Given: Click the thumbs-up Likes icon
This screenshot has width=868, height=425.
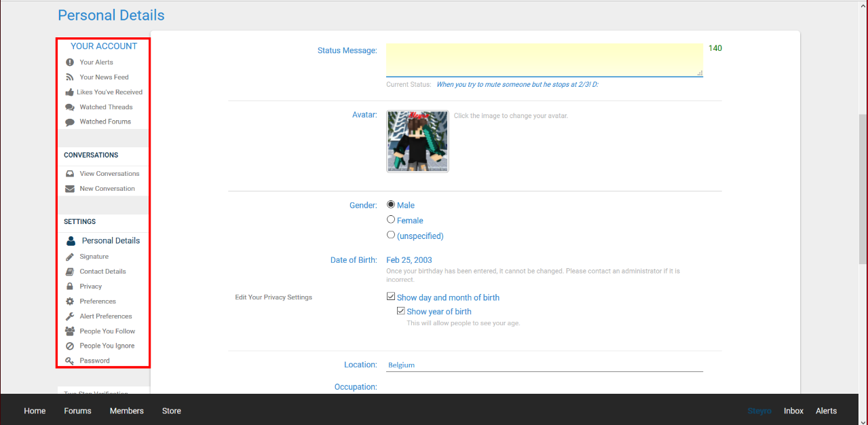Looking at the screenshot, I should coord(69,92).
